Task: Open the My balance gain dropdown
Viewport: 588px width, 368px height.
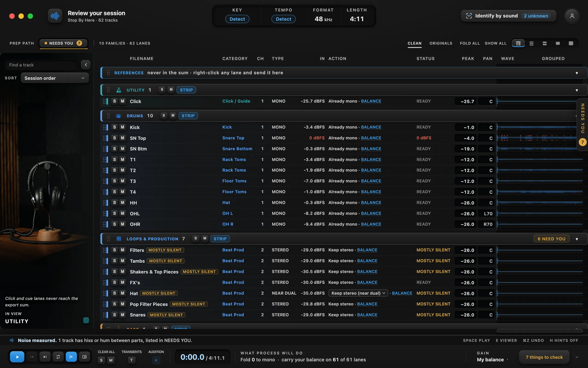Action: pos(492,360)
